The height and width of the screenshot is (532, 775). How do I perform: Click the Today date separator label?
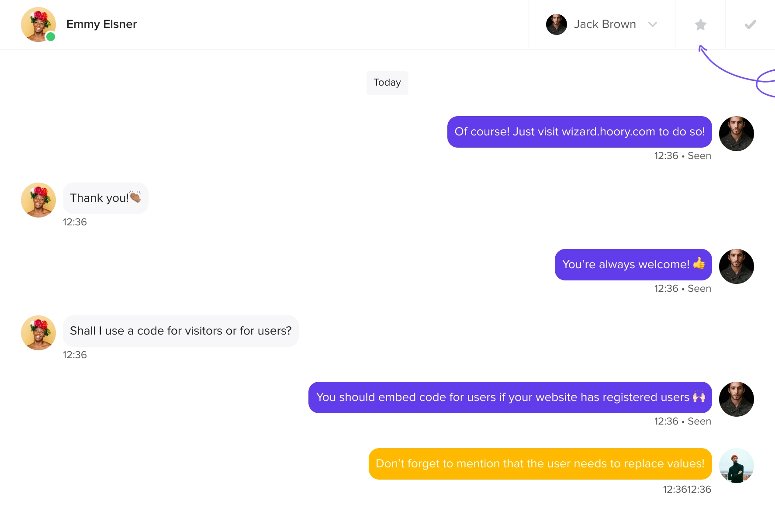[387, 83]
